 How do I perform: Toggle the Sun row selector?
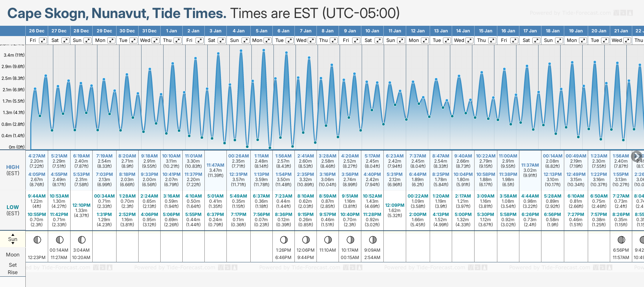coord(12,239)
